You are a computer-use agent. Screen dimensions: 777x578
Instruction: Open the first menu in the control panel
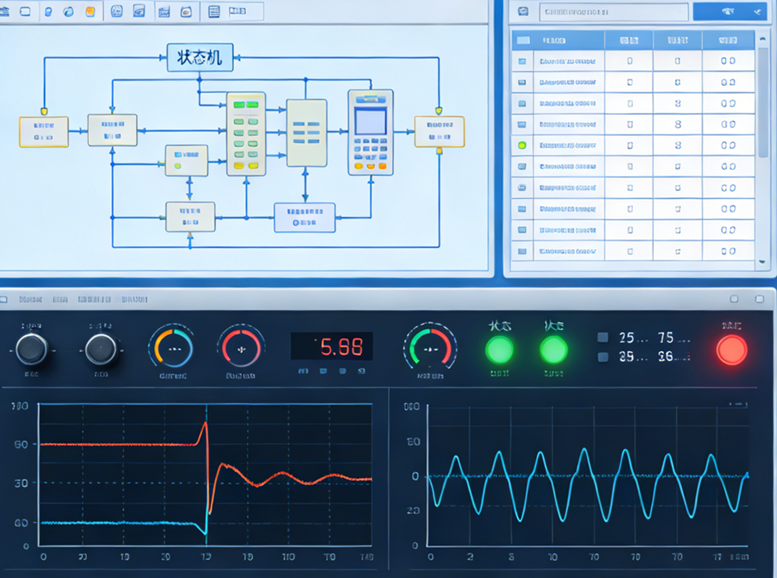[29, 298]
